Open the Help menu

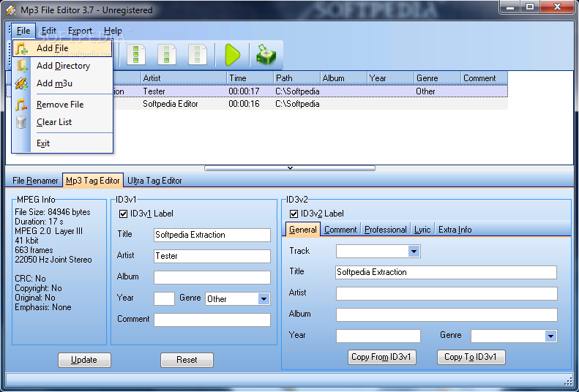click(x=113, y=31)
